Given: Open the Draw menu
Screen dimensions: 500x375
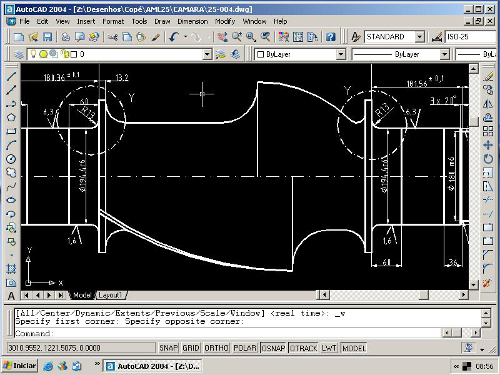Looking at the screenshot, I should pos(162,21).
